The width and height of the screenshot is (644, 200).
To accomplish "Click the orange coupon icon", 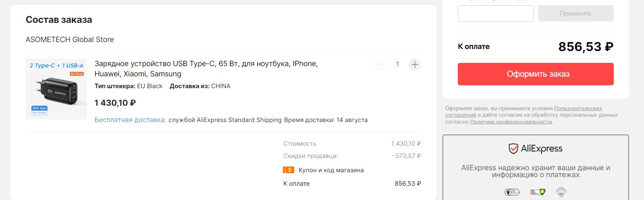I will pyautogui.click(x=288, y=170).
